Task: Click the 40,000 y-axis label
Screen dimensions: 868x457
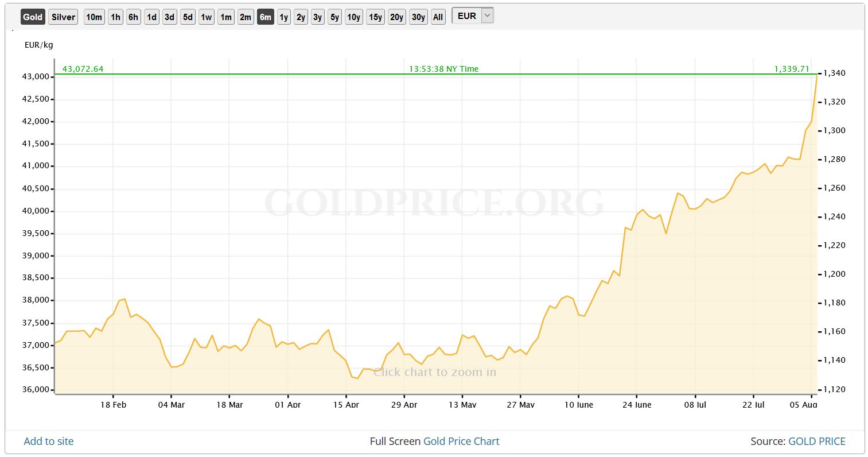Action: [x=37, y=211]
